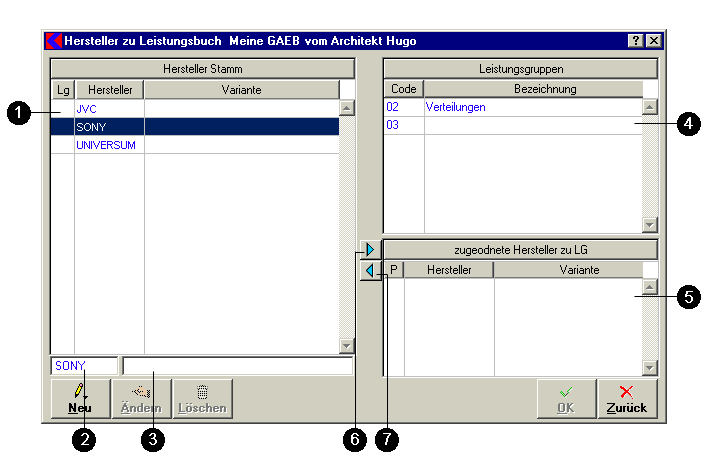
Task: Click the Löschen trash button
Action: [202, 398]
